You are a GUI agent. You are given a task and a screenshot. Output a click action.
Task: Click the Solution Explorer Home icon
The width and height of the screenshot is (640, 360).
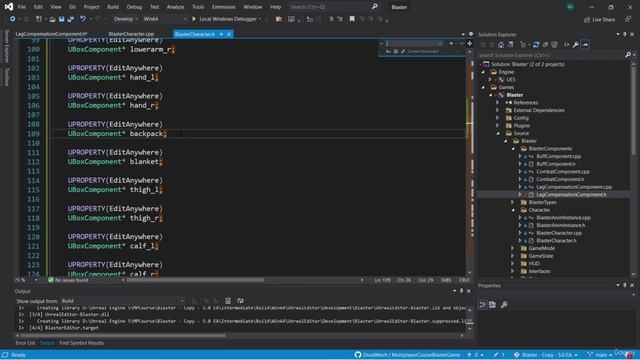coord(501,45)
